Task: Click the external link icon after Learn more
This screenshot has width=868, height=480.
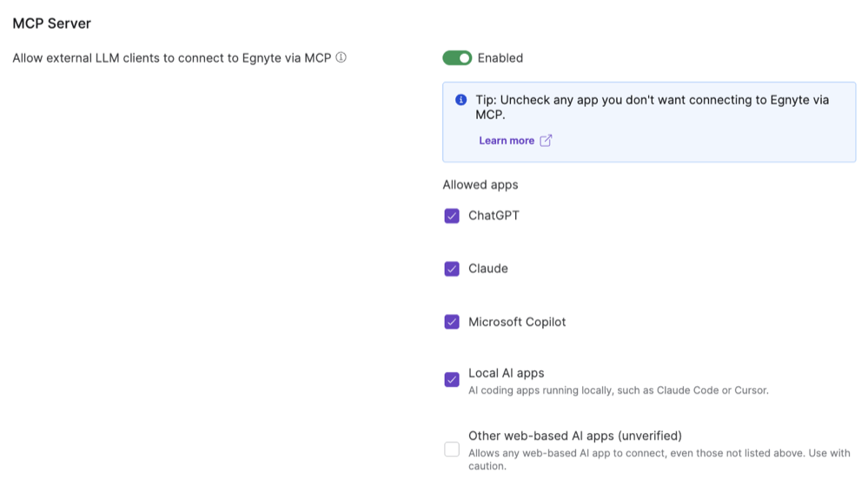Action: [546, 141]
